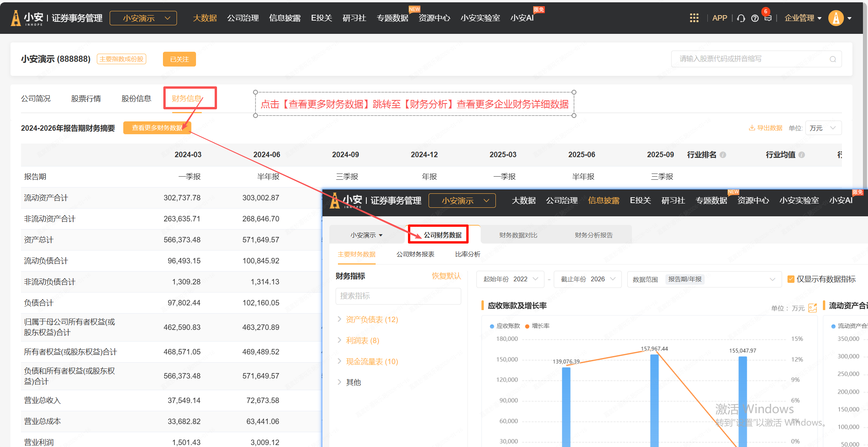
Task: Click the chart image export icon
Action: tap(812, 308)
